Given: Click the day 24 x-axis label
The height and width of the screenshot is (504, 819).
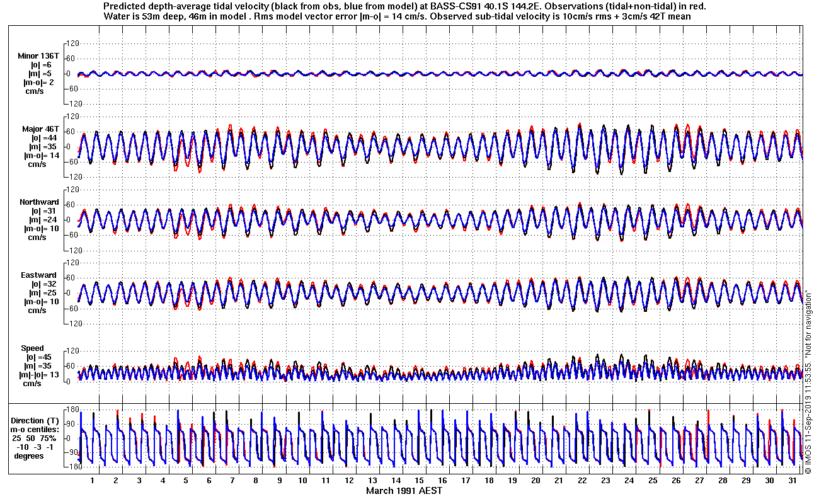Looking at the screenshot, I should click(629, 480).
